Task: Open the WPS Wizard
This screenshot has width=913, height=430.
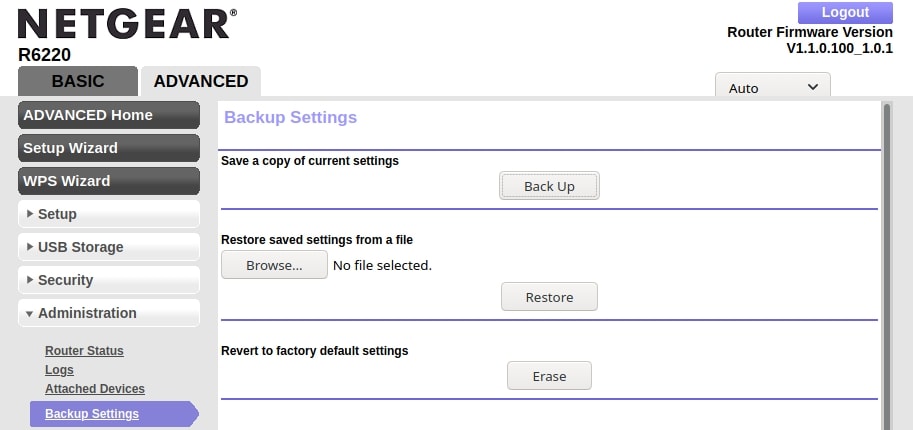Action: (x=109, y=181)
